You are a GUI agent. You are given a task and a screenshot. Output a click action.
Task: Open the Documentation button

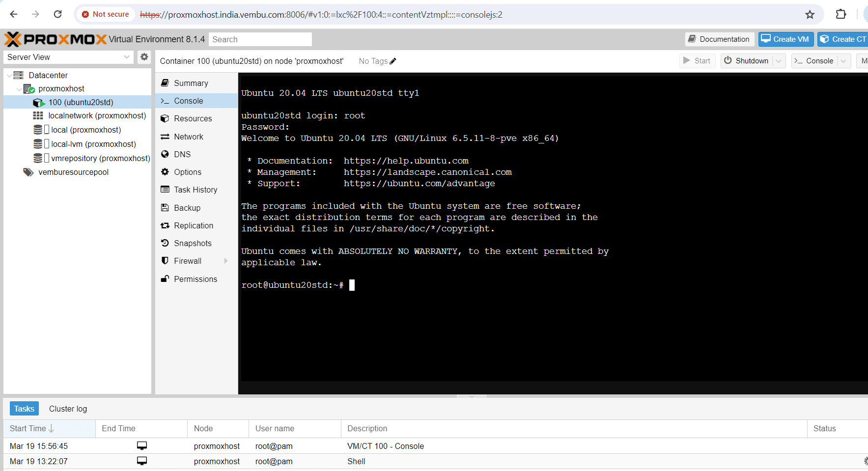[x=719, y=39]
